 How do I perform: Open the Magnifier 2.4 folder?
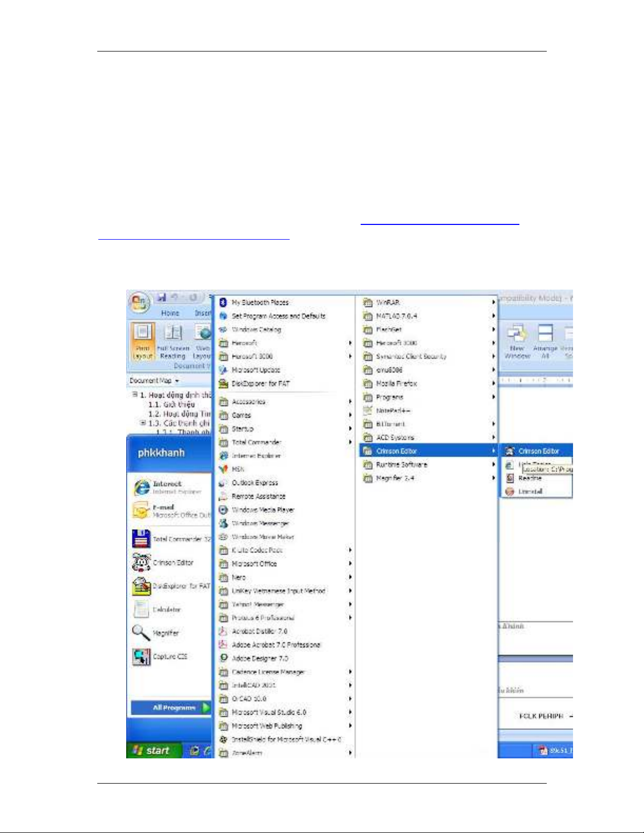click(x=429, y=478)
